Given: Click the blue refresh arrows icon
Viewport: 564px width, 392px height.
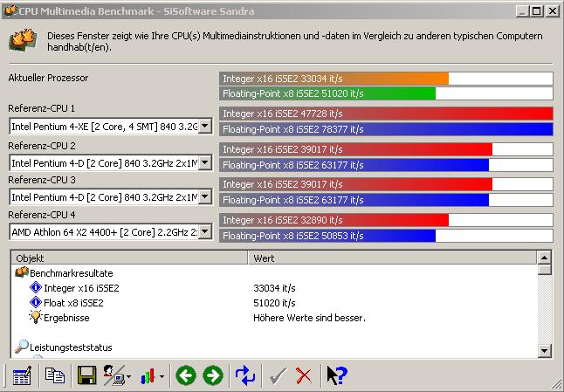Looking at the screenshot, I should (245, 375).
